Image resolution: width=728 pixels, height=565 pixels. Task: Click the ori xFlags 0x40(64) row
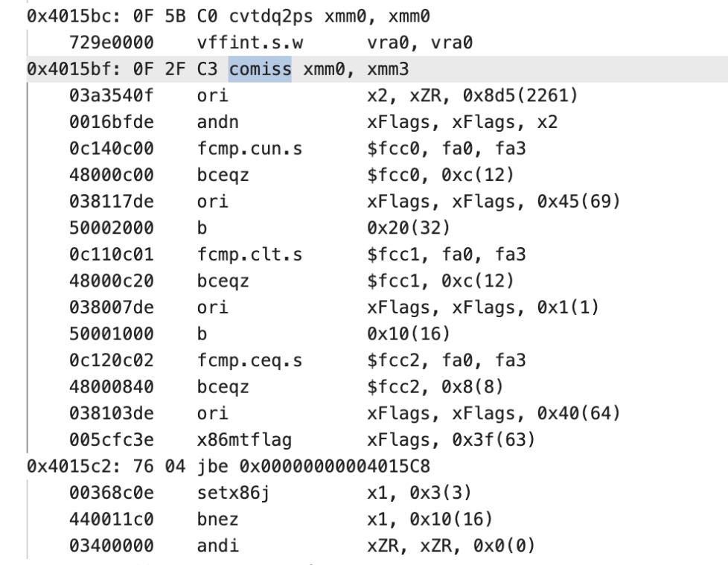coord(345,413)
